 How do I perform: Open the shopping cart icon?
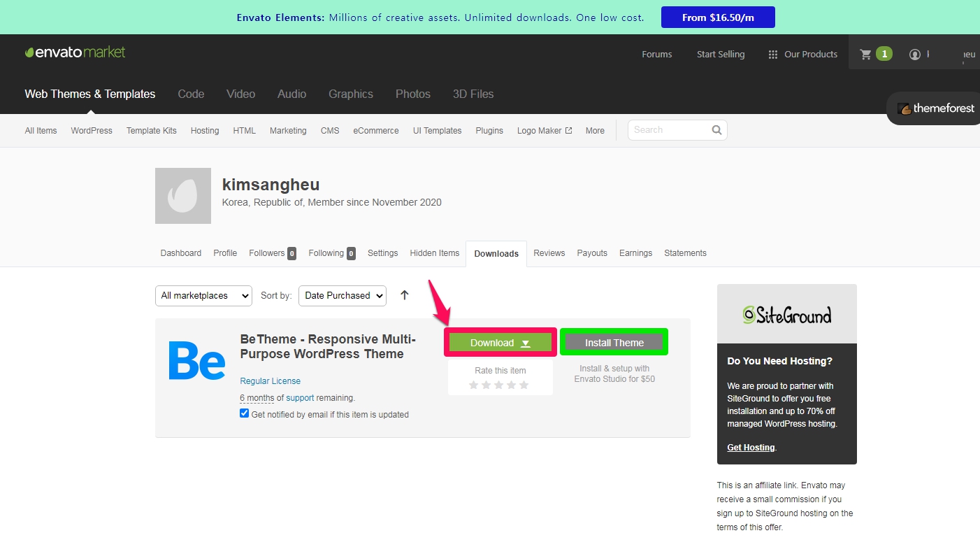click(x=865, y=54)
